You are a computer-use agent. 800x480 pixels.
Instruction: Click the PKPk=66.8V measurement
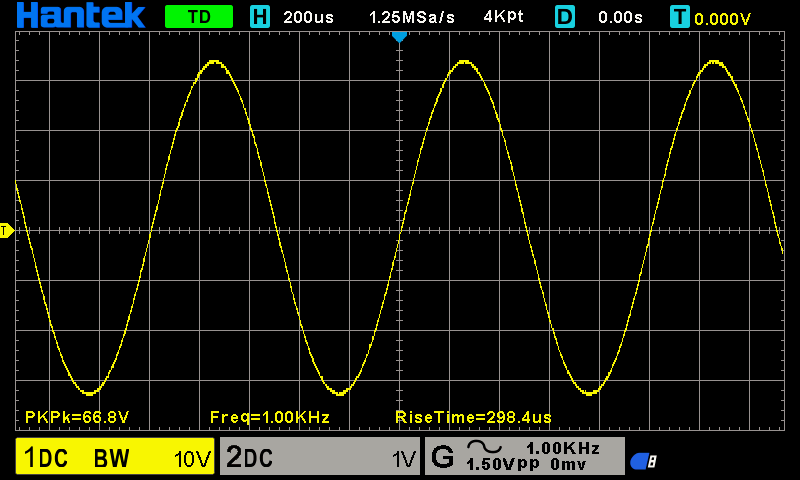[77, 417]
